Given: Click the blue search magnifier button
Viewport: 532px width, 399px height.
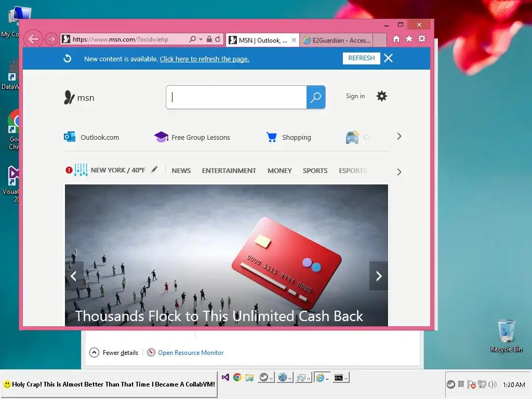Looking at the screenshot, I should coord(316,97).
